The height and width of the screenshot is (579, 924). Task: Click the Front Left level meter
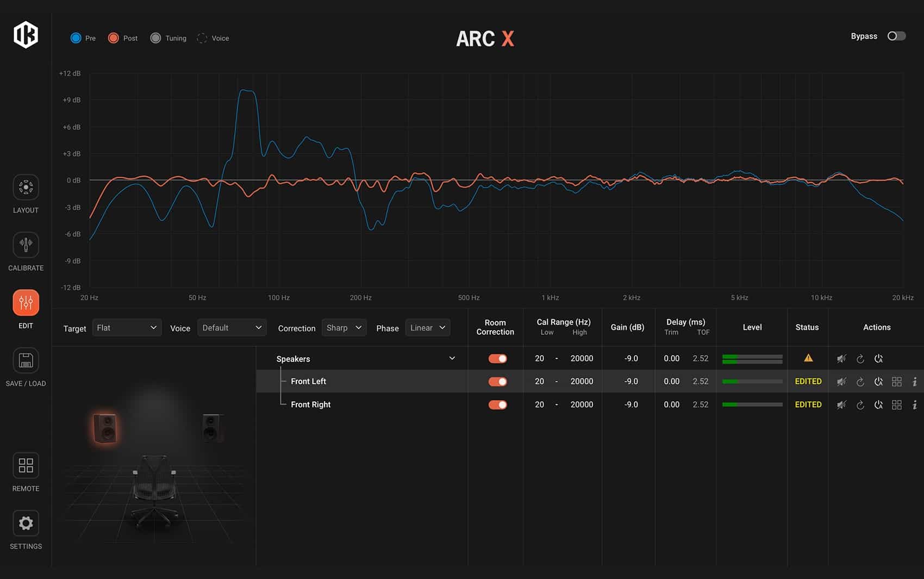(752, 382)
